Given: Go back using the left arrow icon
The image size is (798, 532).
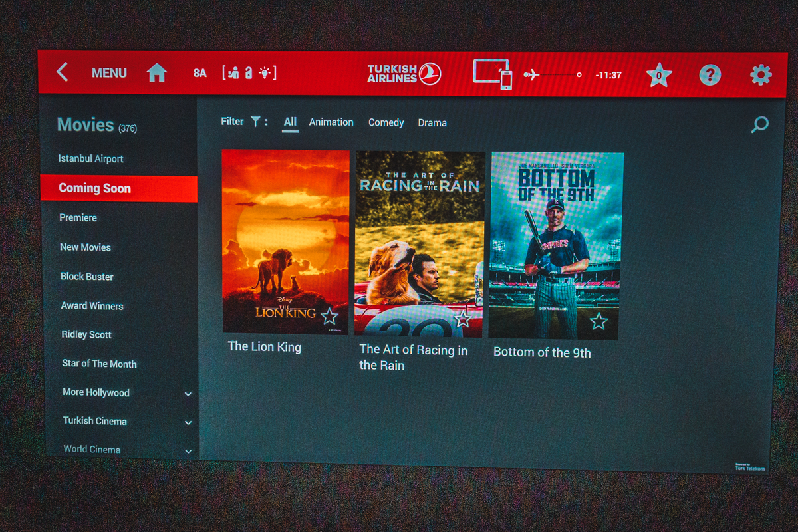Looking at the screenshot, I should click(x=62, y=72).
